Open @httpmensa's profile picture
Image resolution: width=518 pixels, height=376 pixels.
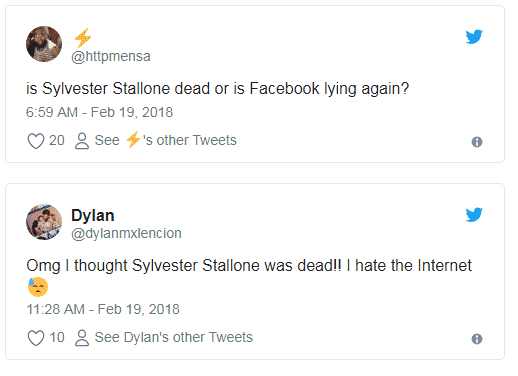tap(44, 44)
